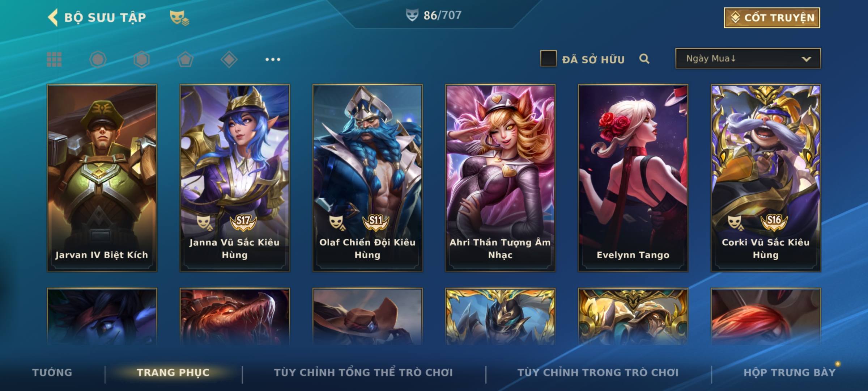868x391 pixels.
Task: Open the Jarvan IV Biệt Kích skin card
Action: tap(102, 178)
